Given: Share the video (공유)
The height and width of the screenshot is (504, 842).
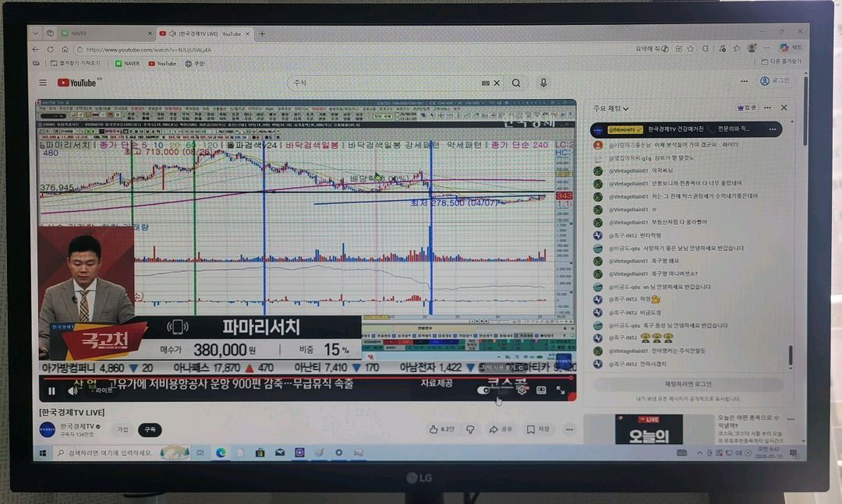Looking at the screenshot, I should [x=501, y=429].
